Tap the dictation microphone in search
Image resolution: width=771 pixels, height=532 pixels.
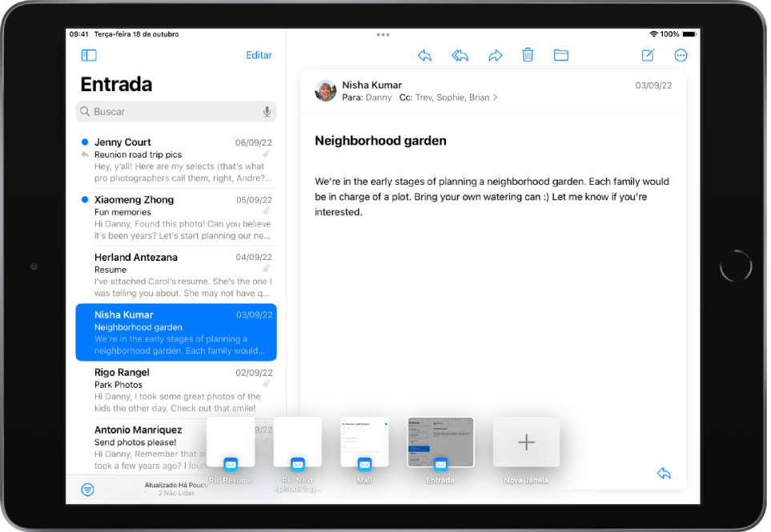point(267,111)
